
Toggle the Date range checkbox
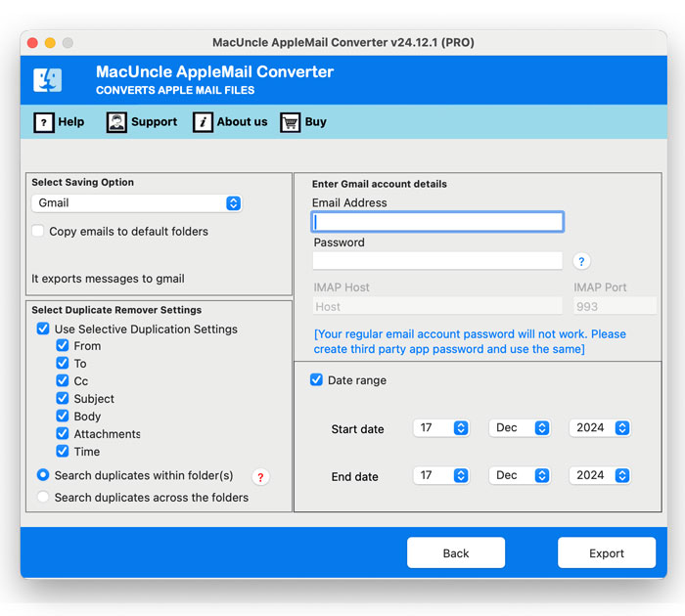316,379
